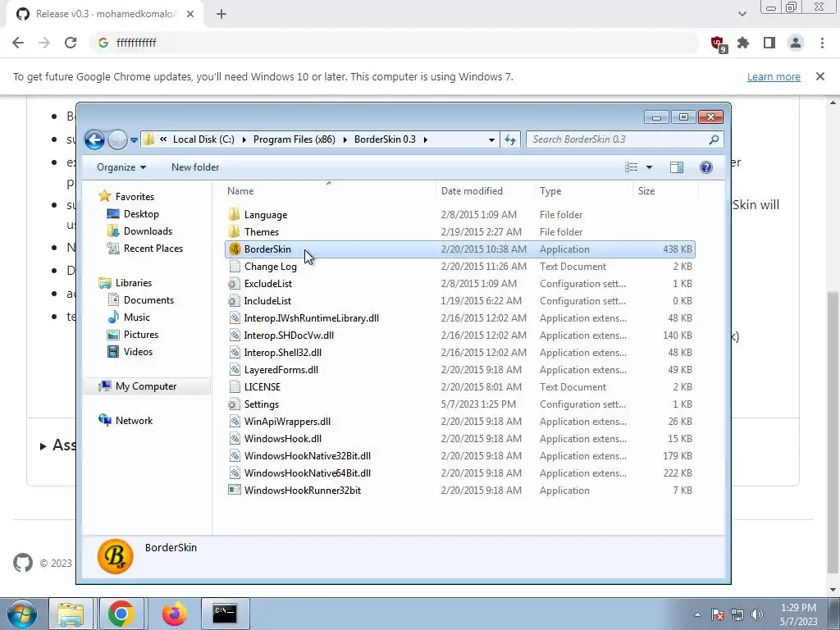Toggle Chrome side panel
This screenshot has height=630, width=840.
[x=769, y=43]
